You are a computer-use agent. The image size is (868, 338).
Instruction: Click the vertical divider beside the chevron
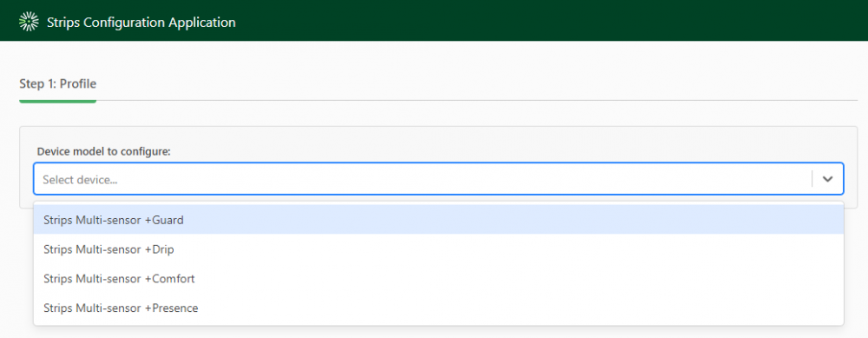click(812, 179)
